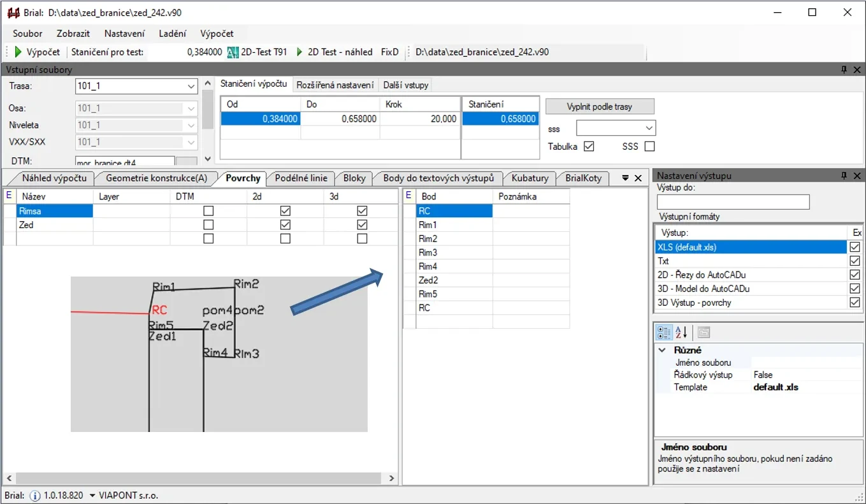Toggle the Tabulka checkbox

tap(589, 147)
